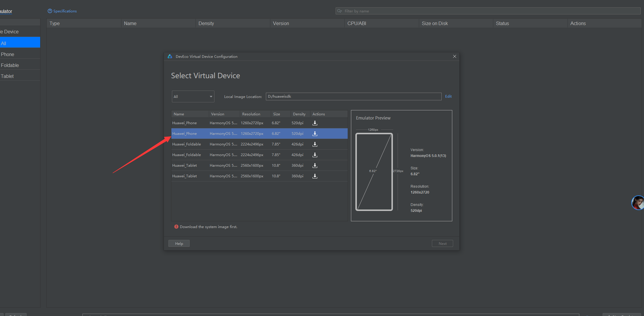Click the search icon in the filter box

coord(340,11)
